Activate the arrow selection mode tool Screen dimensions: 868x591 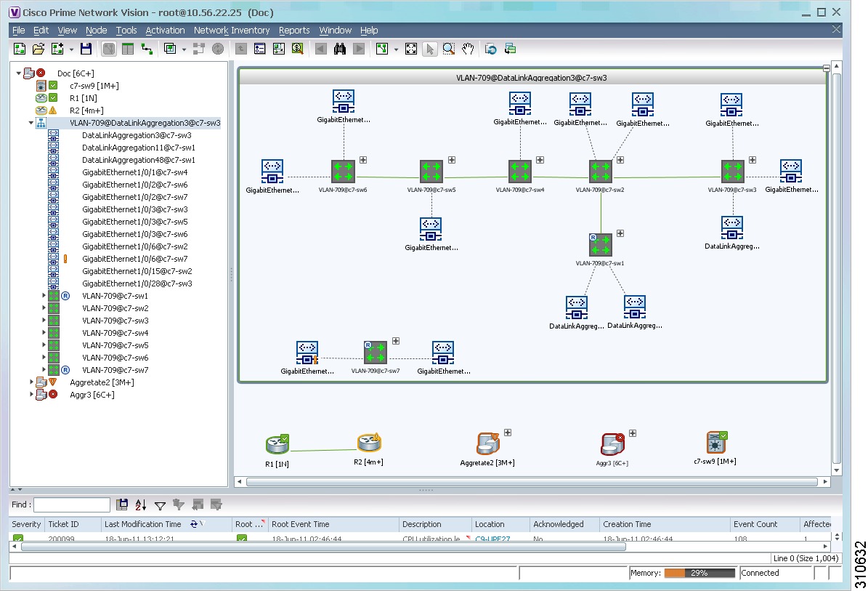429,49
